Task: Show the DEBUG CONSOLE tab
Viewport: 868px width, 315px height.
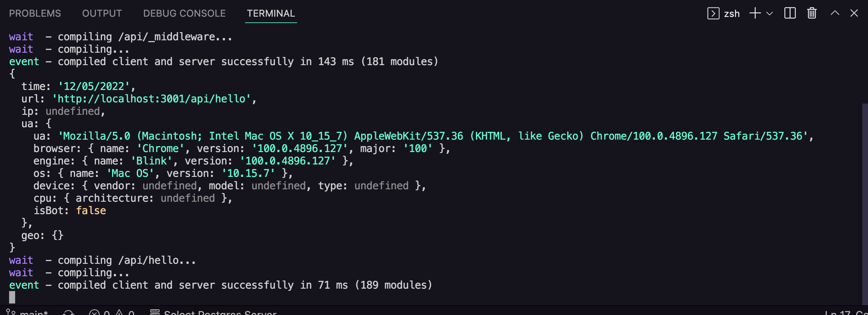Action: coord(184,13)
